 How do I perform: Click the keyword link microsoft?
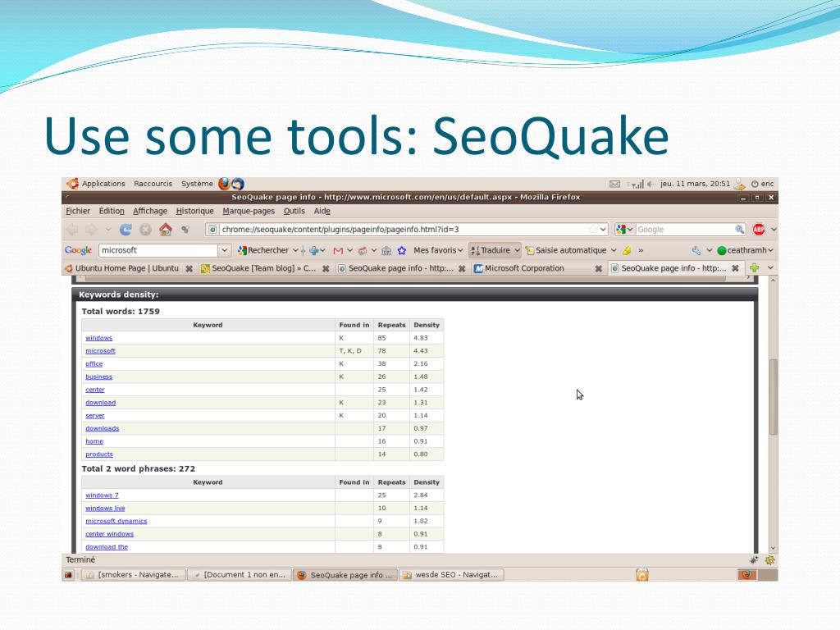101,351
